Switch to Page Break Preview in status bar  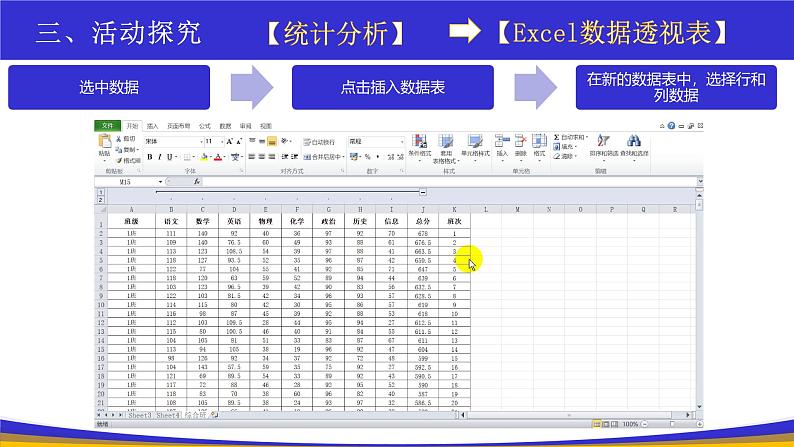tap(614, 424)
